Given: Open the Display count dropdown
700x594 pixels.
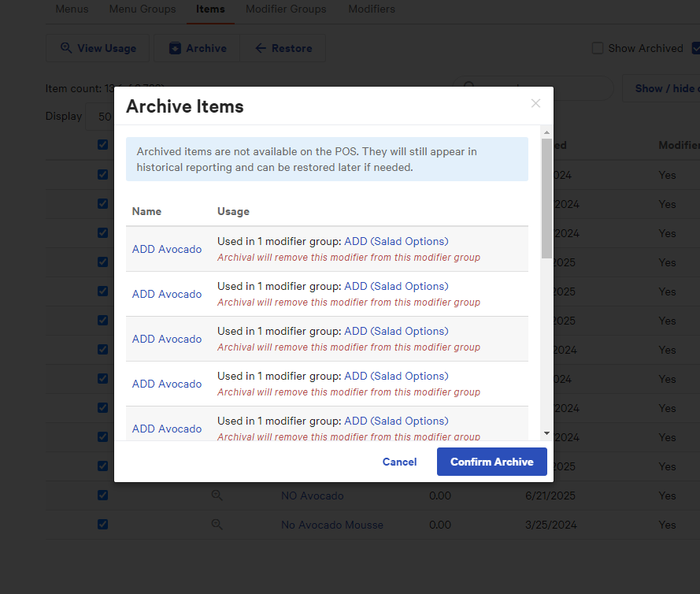Looking at the screenshot, I should coord(100,117).
